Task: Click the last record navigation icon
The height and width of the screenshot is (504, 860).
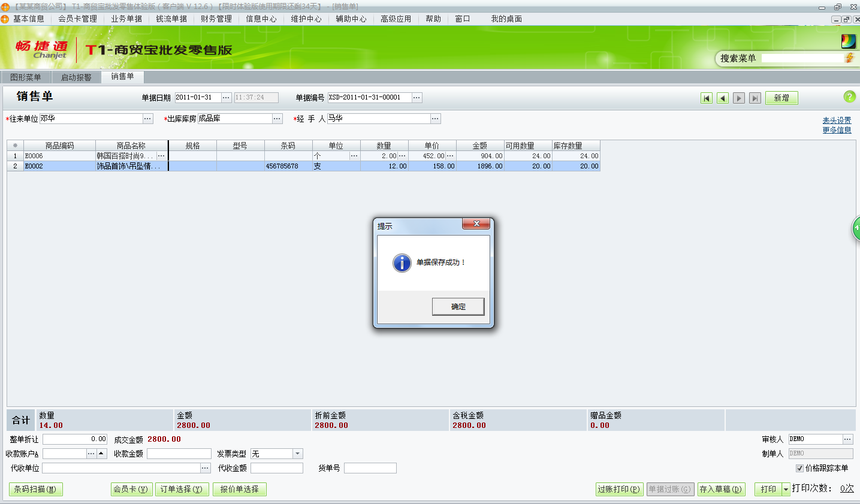Action: tap(754, 97)
